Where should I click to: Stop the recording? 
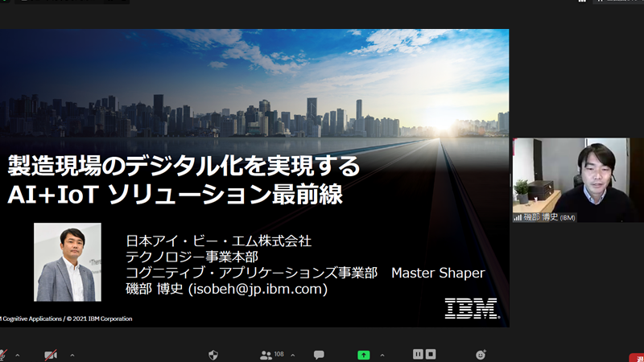pos(431,354)
